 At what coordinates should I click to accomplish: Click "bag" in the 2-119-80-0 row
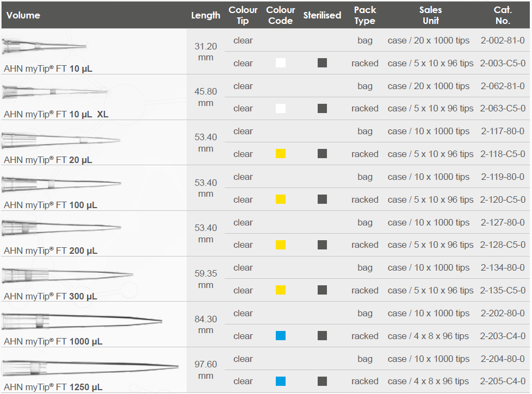coord(365,177)
